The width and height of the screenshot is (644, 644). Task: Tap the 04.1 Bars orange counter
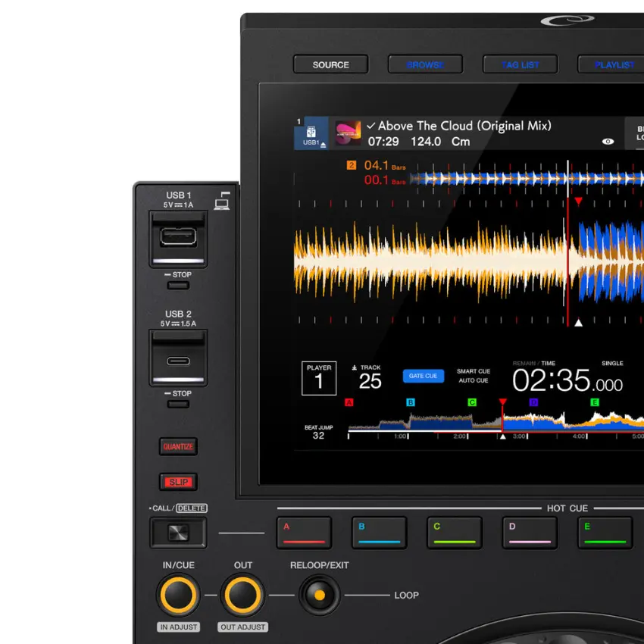point(384,165)
